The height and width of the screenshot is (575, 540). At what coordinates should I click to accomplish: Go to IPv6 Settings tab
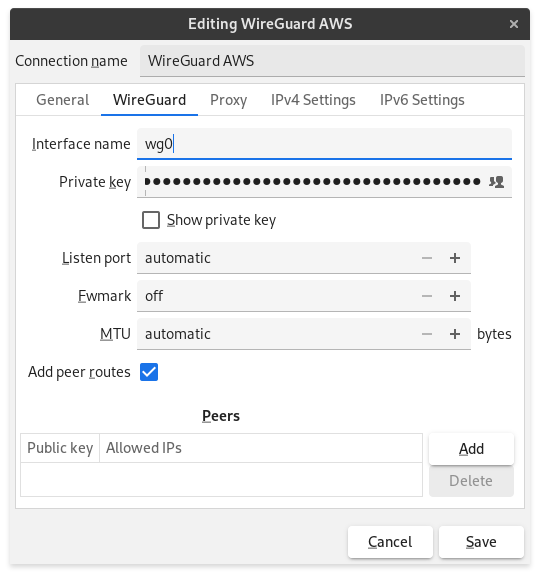(422, 100)
